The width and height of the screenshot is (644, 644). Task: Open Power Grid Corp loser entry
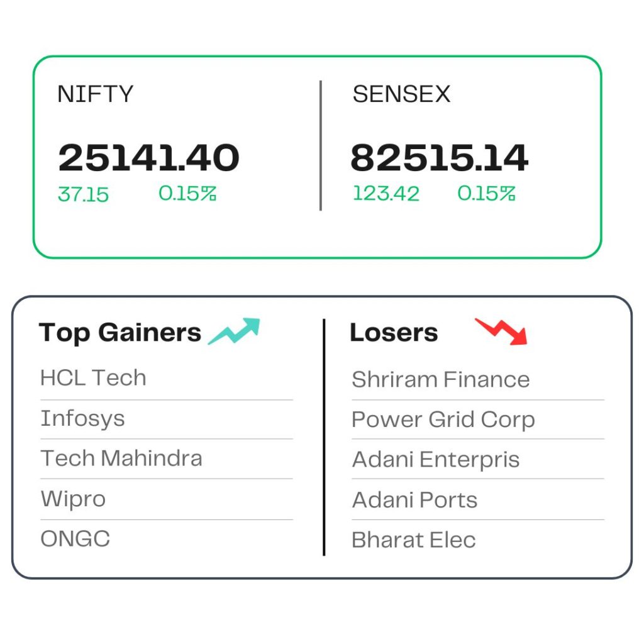pos(443,419)
